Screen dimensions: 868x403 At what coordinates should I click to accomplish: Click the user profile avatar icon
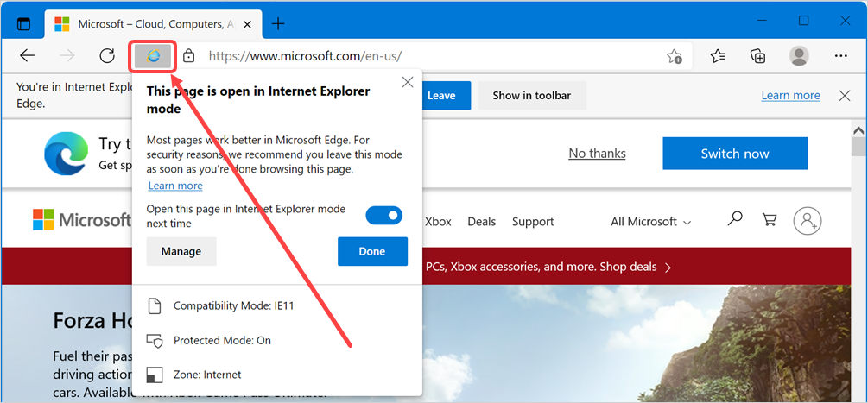[799, 56]
